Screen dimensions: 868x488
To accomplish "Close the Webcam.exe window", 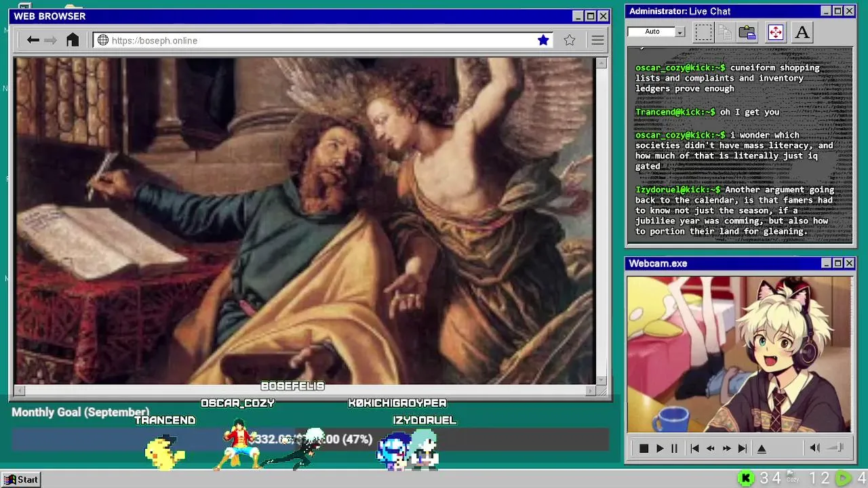I will pos(849,263).
